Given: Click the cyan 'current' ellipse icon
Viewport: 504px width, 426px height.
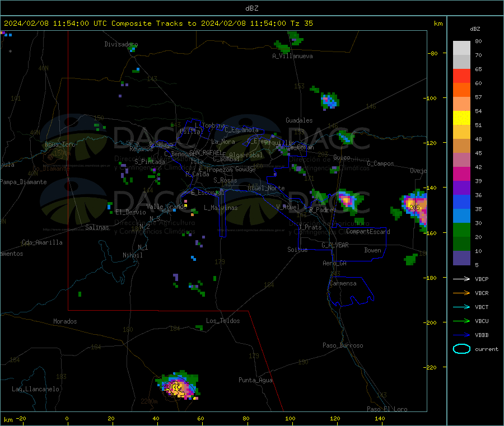Looking at the screenshot, I should coord(461,349).
